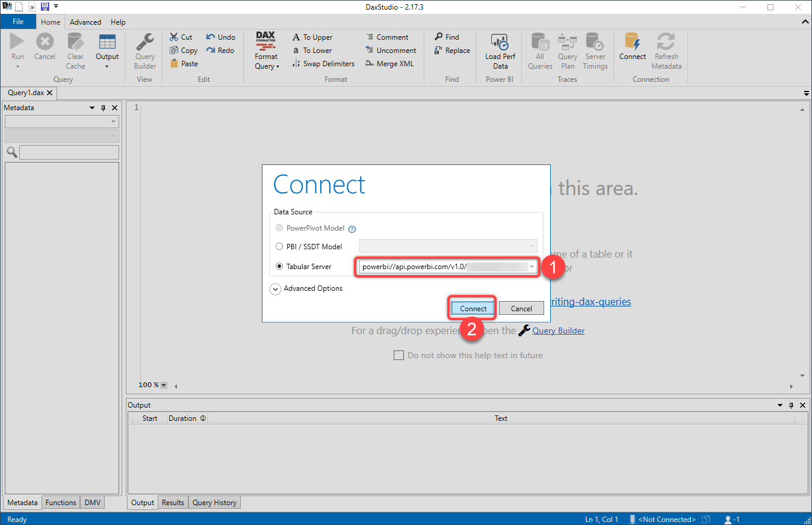Check Do not show this help text

coord(398,355)
